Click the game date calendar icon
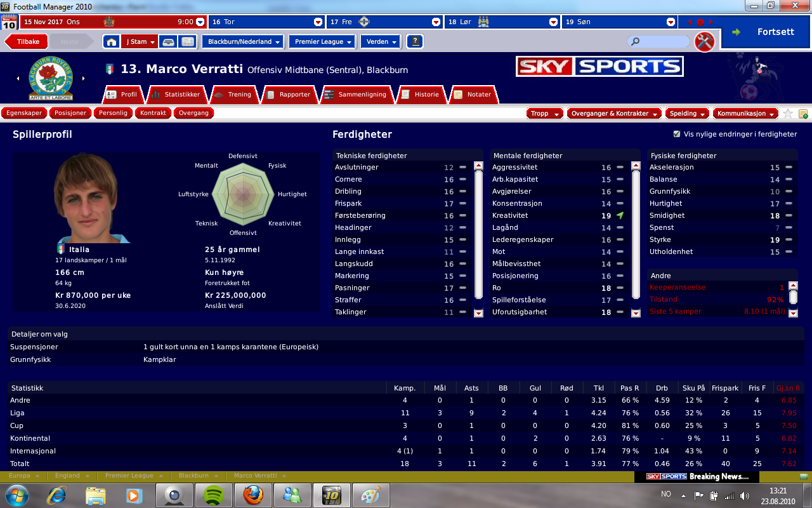This screenshot has width=812, height=508. pos(9,22)
